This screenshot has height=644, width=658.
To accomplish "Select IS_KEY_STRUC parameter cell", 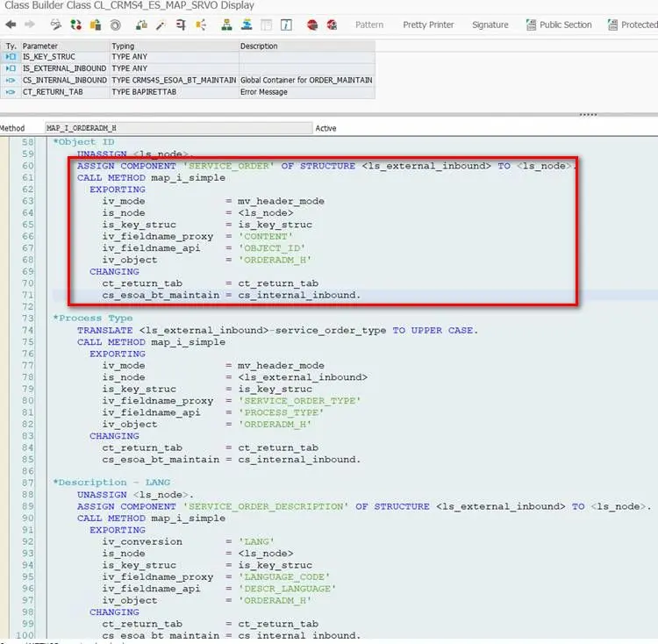I will [x=65, y=57].
